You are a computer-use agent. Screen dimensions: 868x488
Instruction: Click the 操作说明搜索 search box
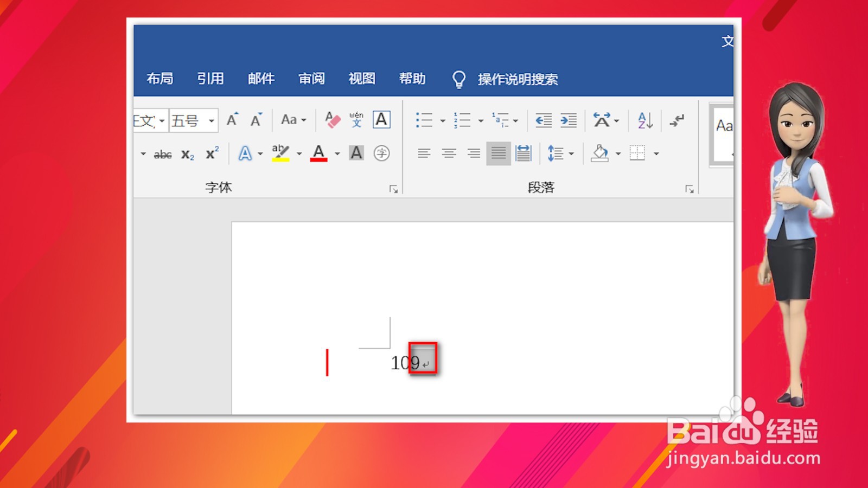click(x=518, y=80)
